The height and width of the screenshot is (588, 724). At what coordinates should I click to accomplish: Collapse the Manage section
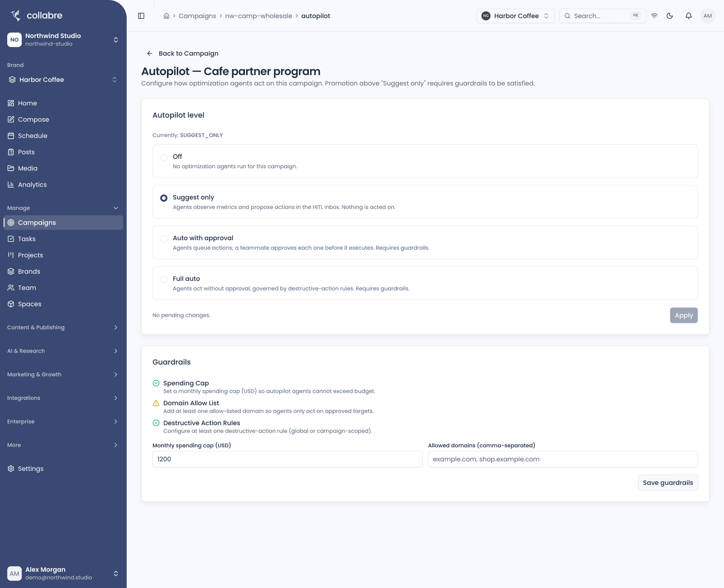click(63, 208)
